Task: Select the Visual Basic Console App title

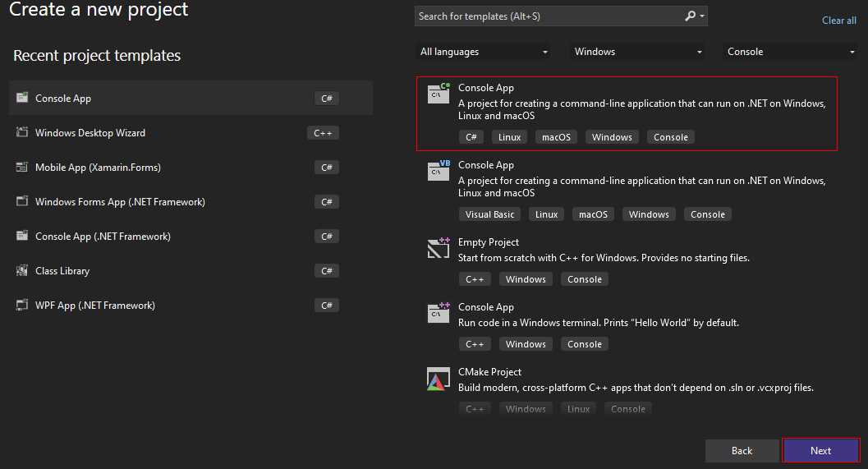Action: (x=486, y=165)
